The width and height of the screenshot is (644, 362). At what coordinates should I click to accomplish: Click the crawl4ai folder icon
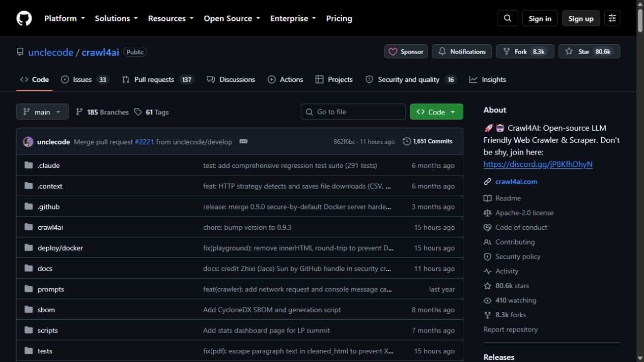pyautogui.click(x=29, y=227)
